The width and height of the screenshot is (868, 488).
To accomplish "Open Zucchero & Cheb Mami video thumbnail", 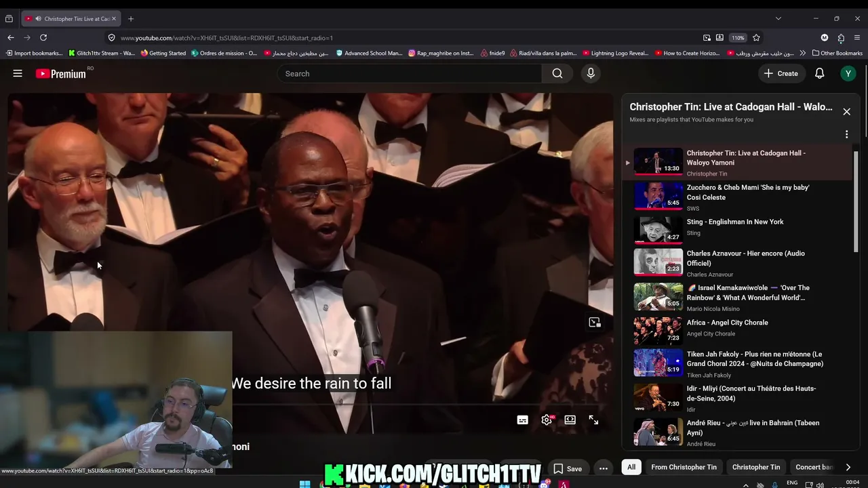I will [x=658, y=196].
